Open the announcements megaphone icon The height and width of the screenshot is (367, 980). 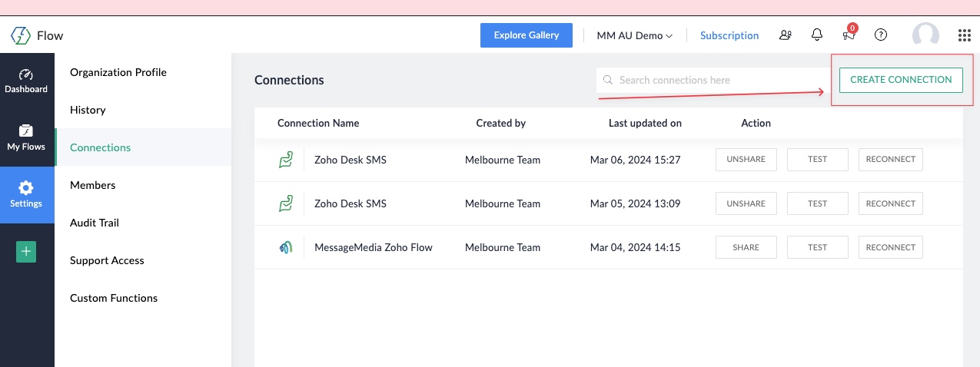[x=849, y=35]
